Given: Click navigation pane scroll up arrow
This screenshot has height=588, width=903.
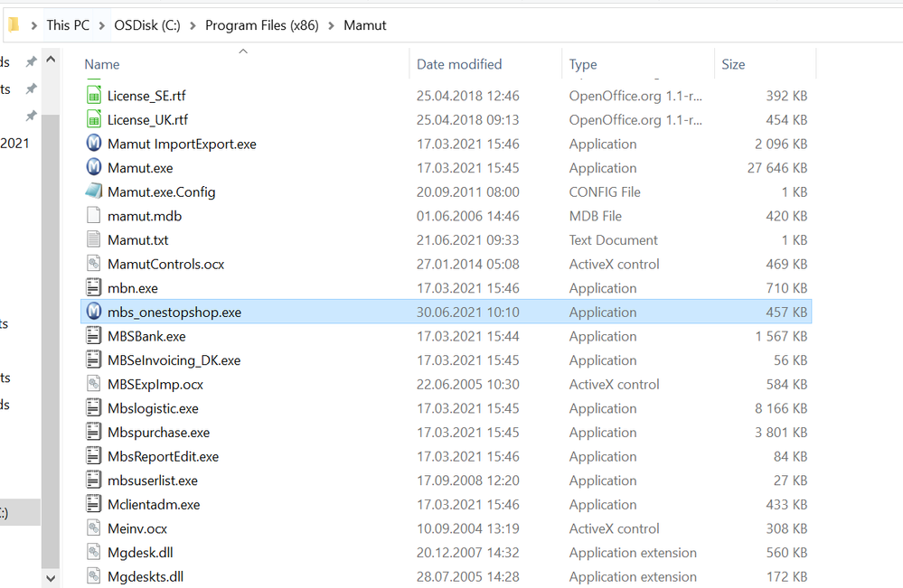Looking at the screenshot, I should pyautogui.click(x=51, y=60).
